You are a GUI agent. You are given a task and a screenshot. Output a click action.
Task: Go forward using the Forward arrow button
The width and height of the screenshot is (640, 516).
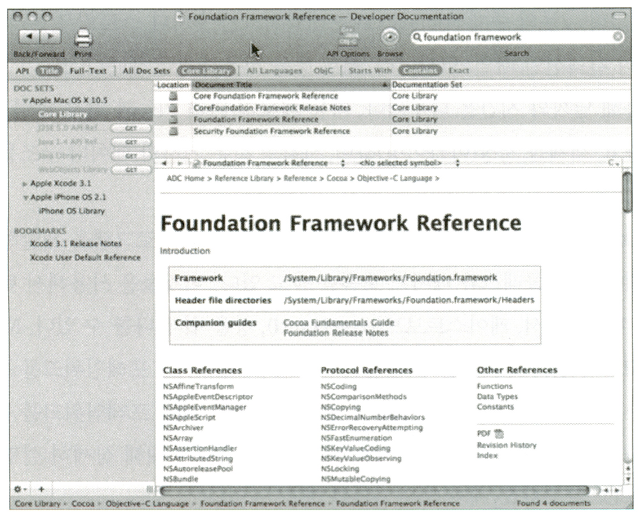click(x=51, y=37)
